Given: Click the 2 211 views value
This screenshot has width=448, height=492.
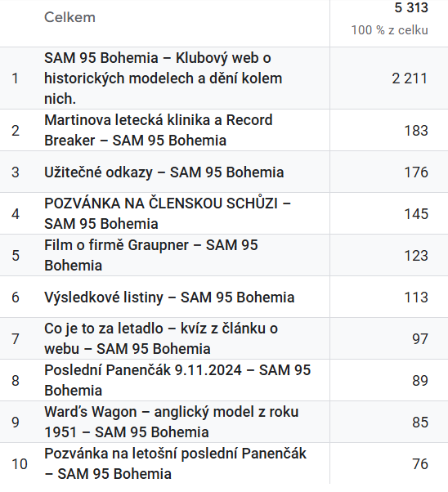Looking at the screenshot, I should click(x=410, y=78).
